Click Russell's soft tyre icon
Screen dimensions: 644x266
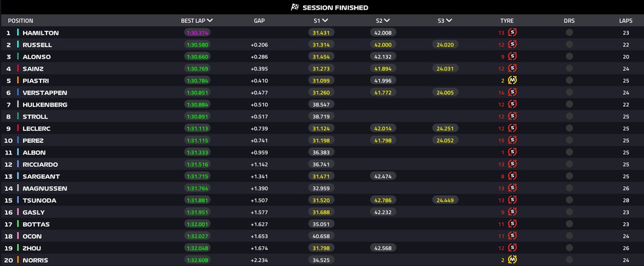[x=512, y=45]
